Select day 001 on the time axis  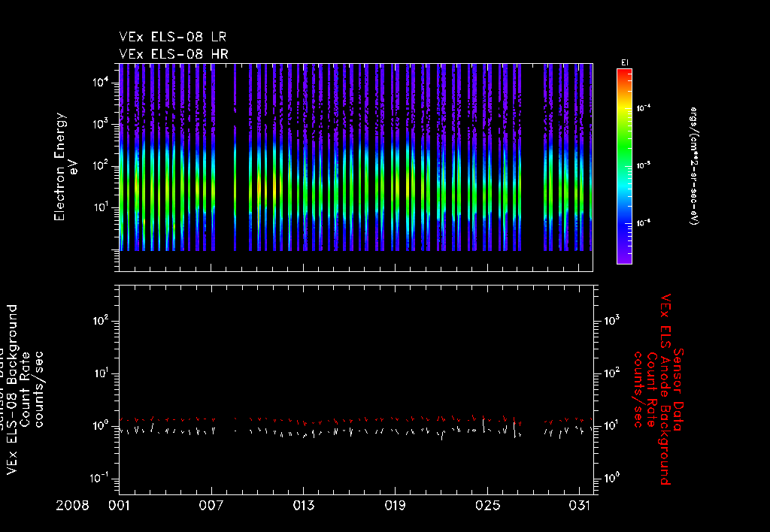click(x=120, y=504)
